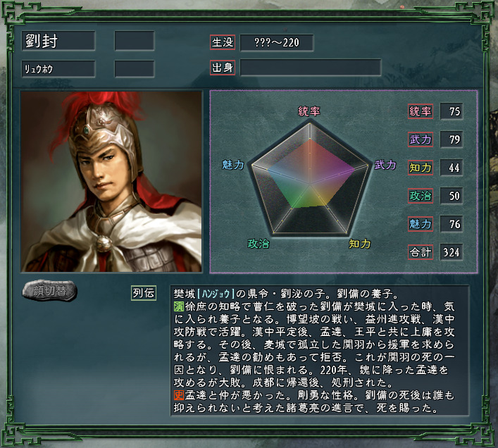Select the 列伝 biography label

(144, 293)
